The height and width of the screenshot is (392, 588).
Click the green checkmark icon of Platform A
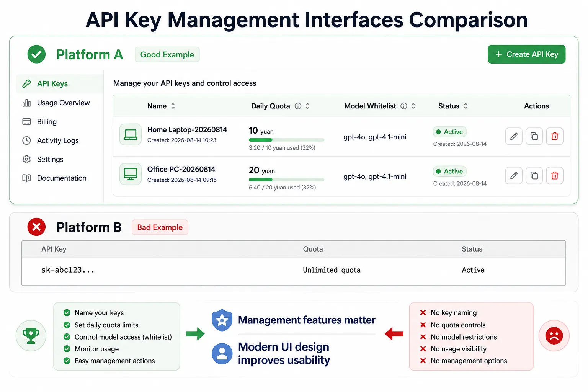36,54
